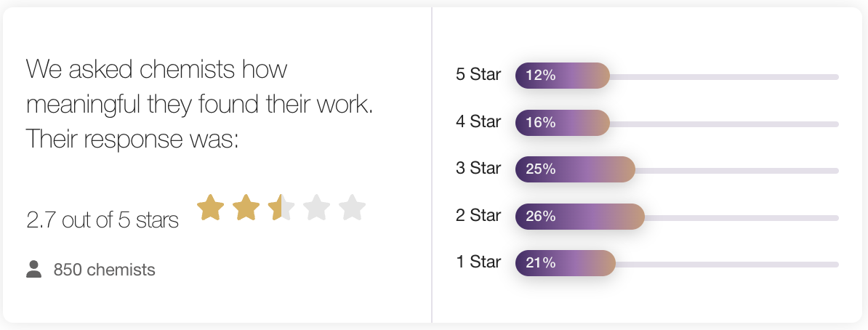Image resolution: width=868 pixels, height=330 pixels.
Task: Click the 4 Star label
Action: pos(478,121)
